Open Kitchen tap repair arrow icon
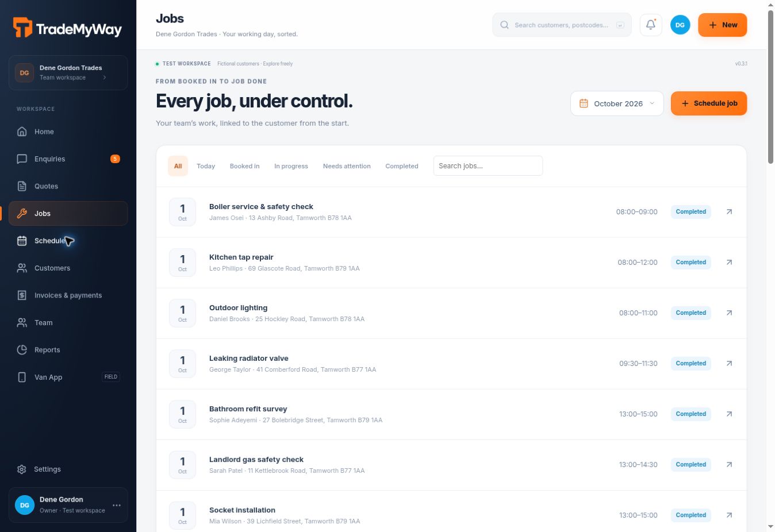 click(x=729, y=262)
